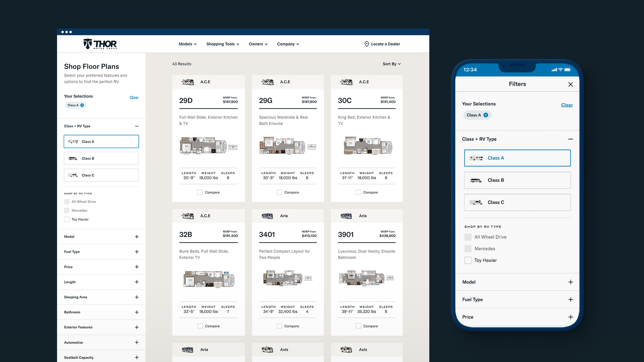
Task: Check Compare on the 3401 card
Action: point(279,326)
